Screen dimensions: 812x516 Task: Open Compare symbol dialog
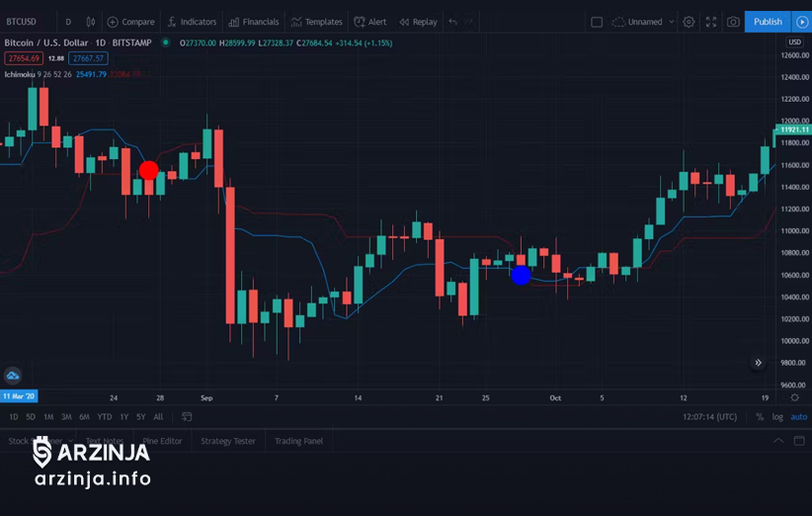pos(130,22)
